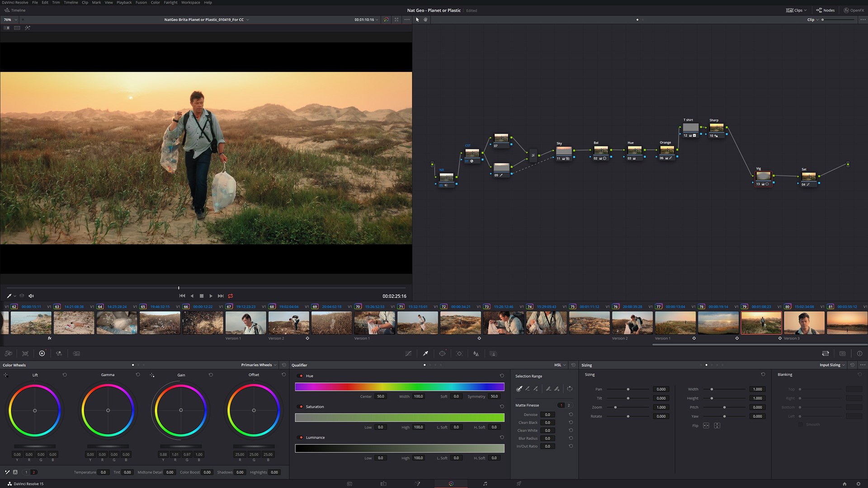Select clip 80 face close-up thumbnail
This screenshot has height=488, width=868.
(804, 323)
